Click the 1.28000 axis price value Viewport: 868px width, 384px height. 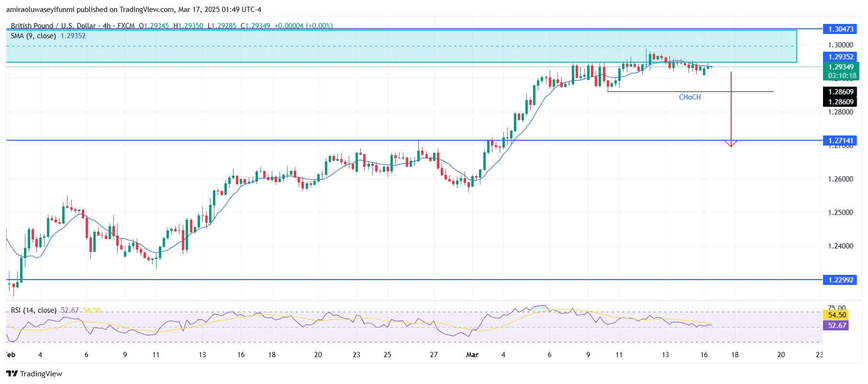(840, 112)
